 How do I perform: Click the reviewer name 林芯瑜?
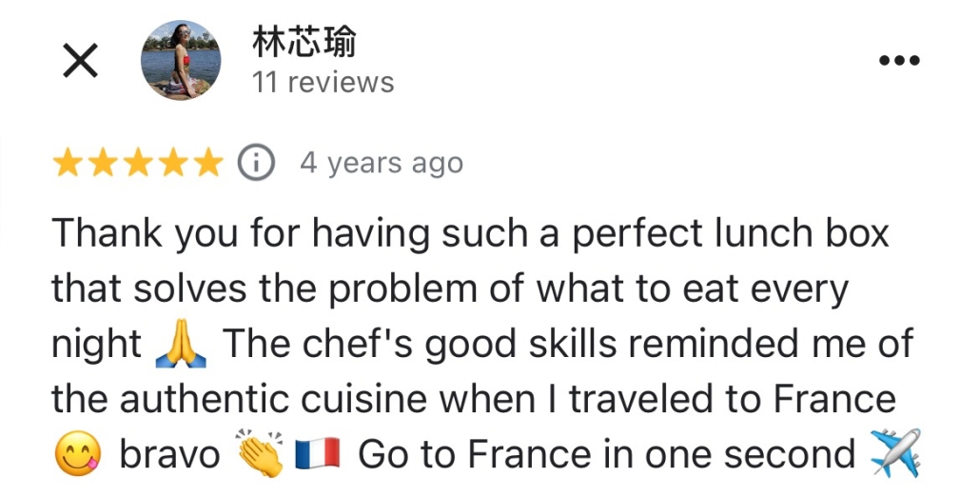click(304, 43)
